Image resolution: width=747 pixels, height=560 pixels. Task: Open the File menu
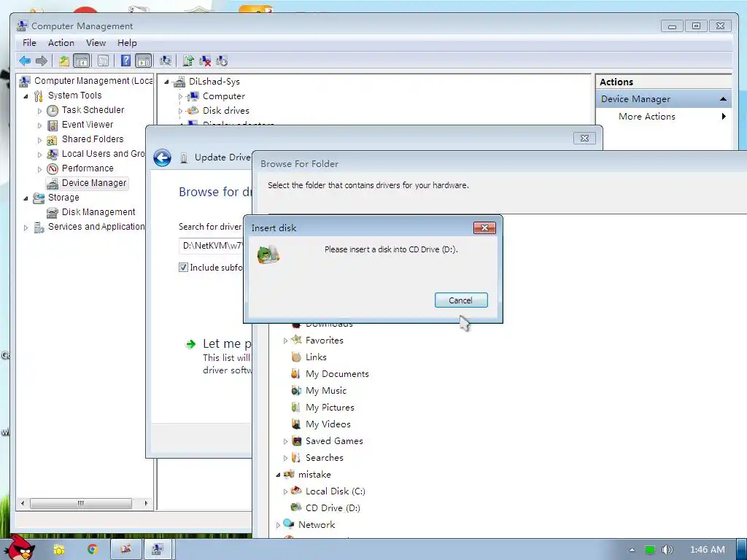tap(29, 43)
